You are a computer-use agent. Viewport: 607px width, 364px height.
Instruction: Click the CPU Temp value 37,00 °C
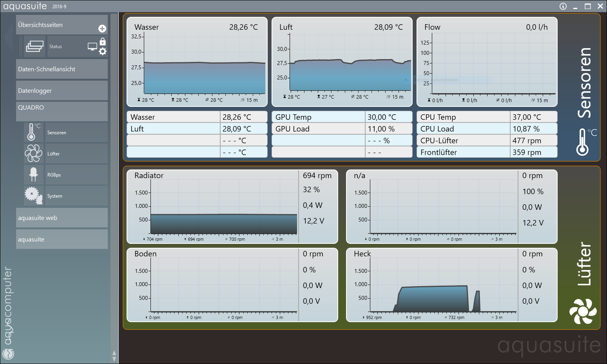tap(527, 117)
